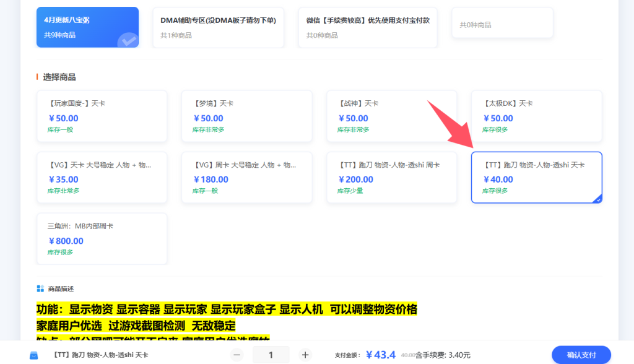Decrease quantity with the minus button
Image resolution: width=634 pixels, height=364 pixels.
(x=237, y=355)
